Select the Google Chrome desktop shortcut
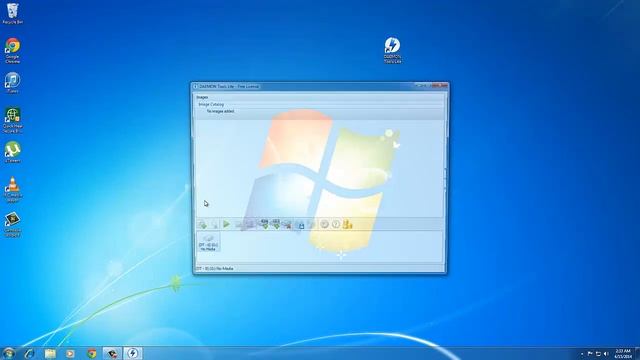This screenshot has width=640, height=360. click(13, 51)
